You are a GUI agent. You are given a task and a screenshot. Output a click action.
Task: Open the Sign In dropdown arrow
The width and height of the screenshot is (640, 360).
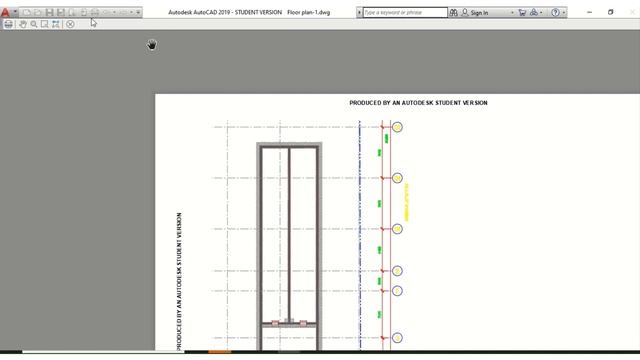512,13
